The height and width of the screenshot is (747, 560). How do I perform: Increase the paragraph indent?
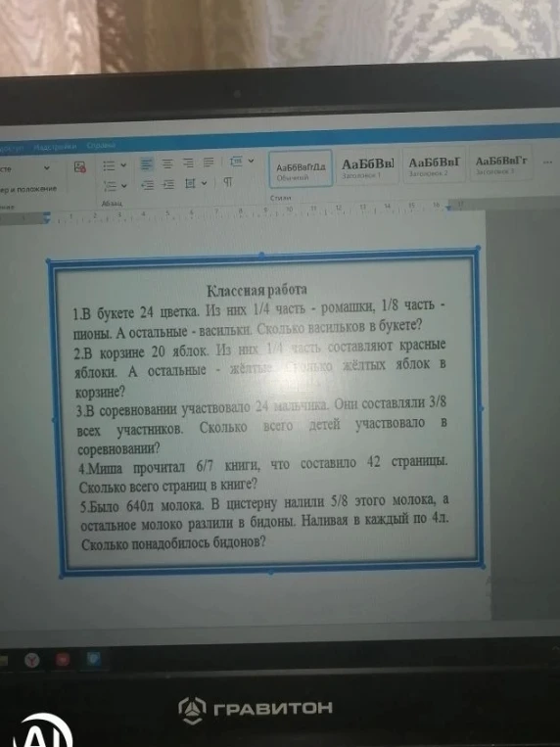[x=168, y=184]
